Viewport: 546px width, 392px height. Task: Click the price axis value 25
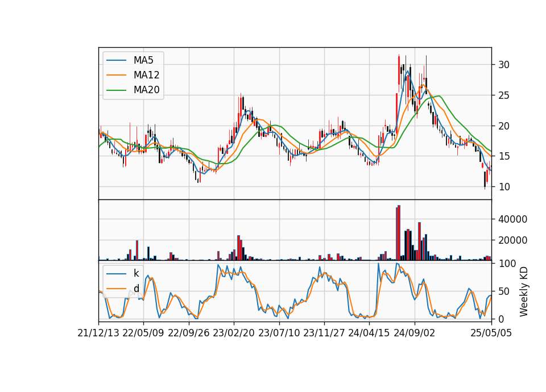[x=504, y=95]
